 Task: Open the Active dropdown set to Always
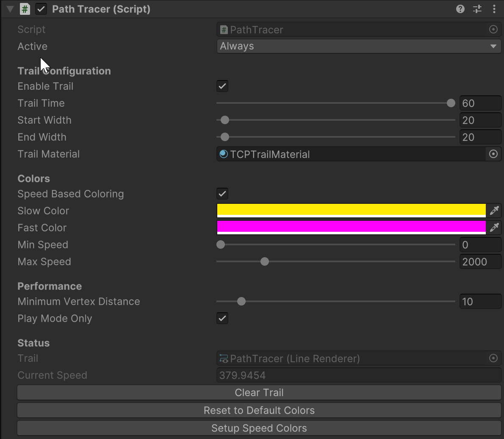(359, 46)
